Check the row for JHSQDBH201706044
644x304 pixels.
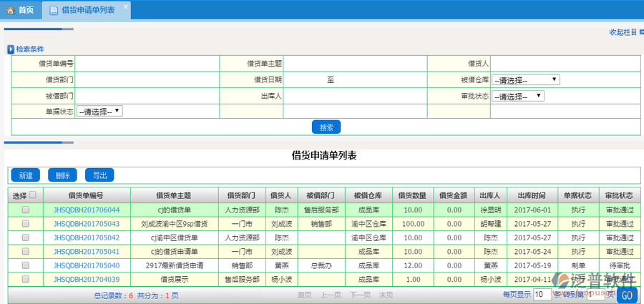tap(26, 210)
